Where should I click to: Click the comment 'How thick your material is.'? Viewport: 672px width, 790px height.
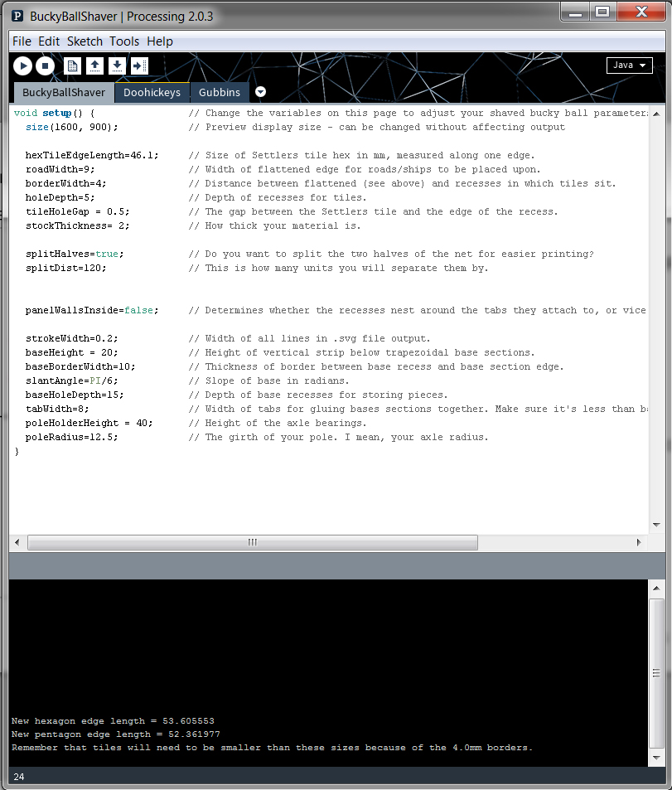[x=275, y=225]
